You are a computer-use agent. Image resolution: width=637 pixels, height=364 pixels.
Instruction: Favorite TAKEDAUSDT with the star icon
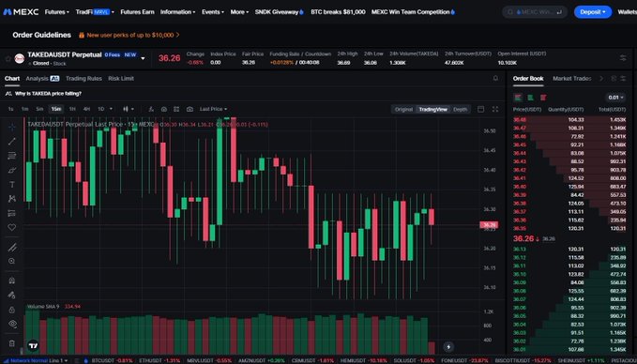click(8, 59)
